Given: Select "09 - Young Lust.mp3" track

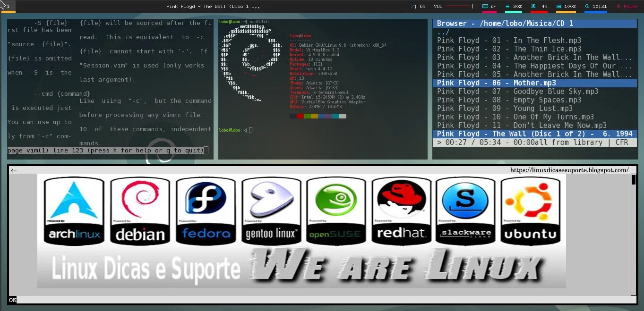Looking at the screenshot, I should coord(535,109).
